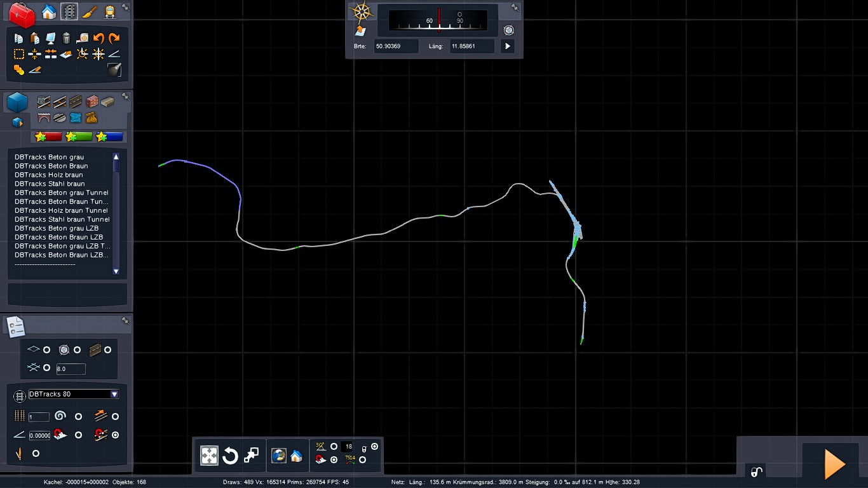868x488 pixels.
Task: Select the brown sack miscellaneous category icon
Action: tap(92, 118)
